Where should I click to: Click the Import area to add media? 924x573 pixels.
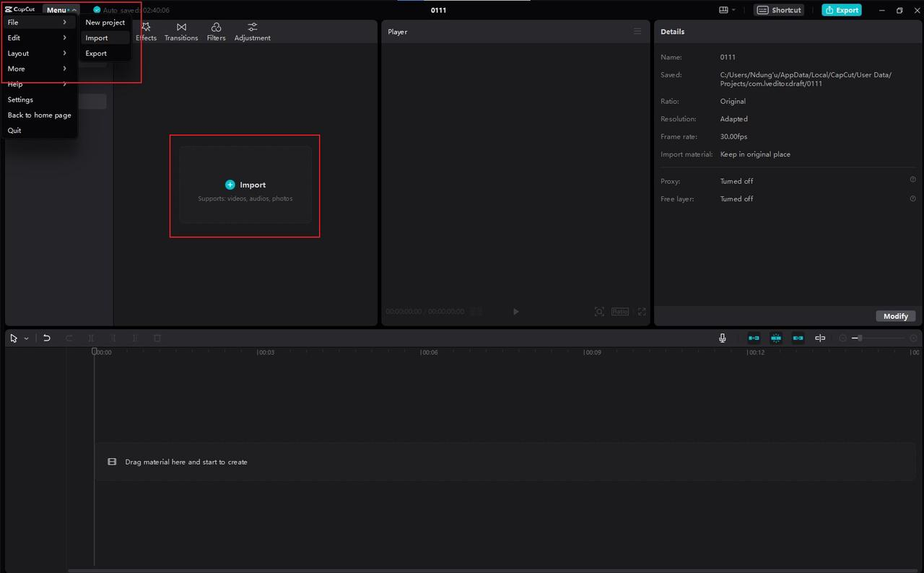tap(245, 185)
